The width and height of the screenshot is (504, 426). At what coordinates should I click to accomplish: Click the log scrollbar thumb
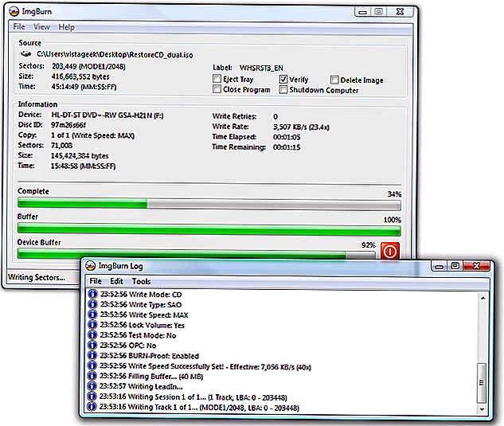click(x=482, y=382)
